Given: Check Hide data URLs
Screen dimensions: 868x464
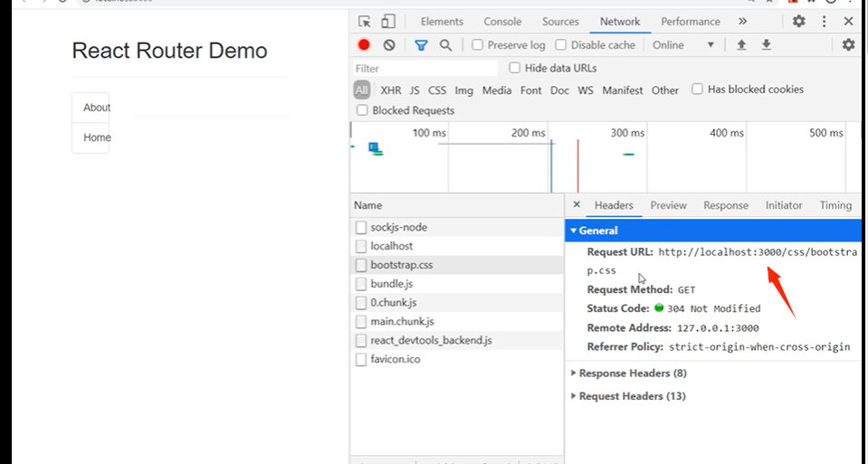Looking at the screenshot, I should pyautogui.click(x=515, y=68).
